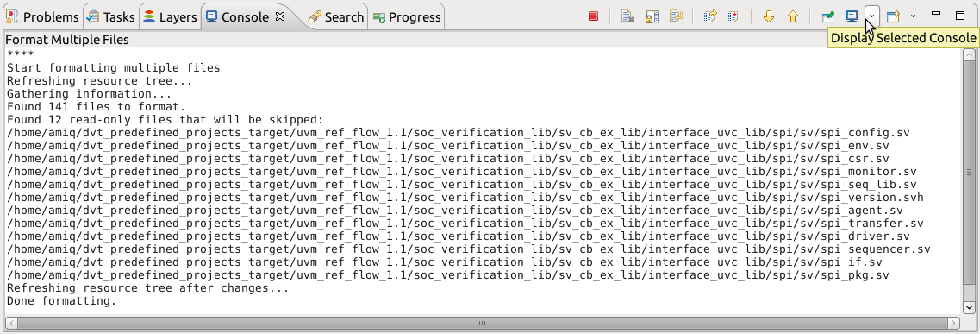Switch to the Problems tab

42,17
